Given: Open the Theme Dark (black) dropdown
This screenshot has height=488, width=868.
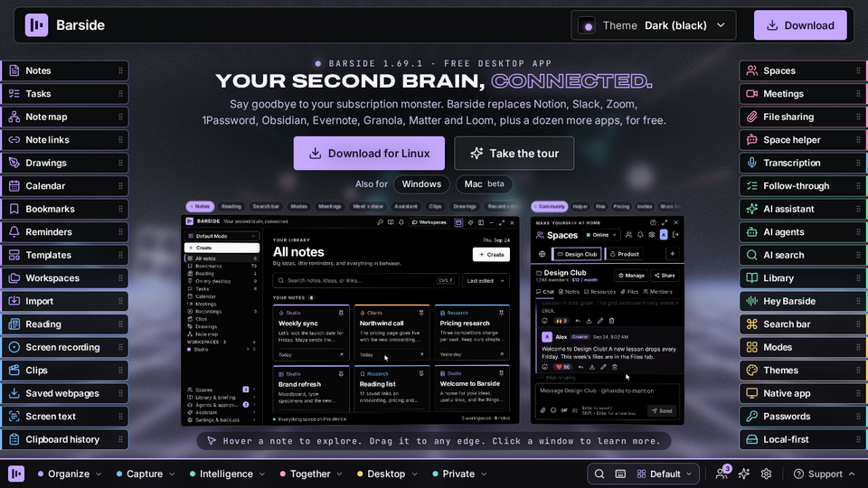Looking at the screenshot, I should point(654,25).
